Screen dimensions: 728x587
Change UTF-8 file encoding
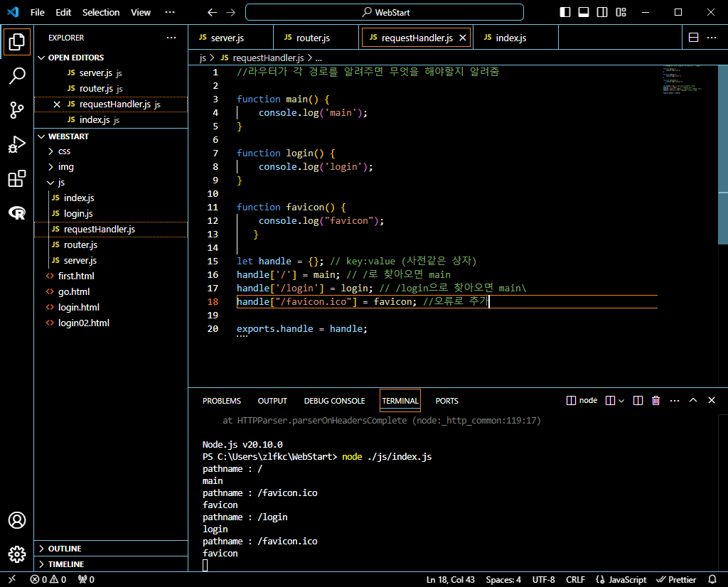[543, 579]
